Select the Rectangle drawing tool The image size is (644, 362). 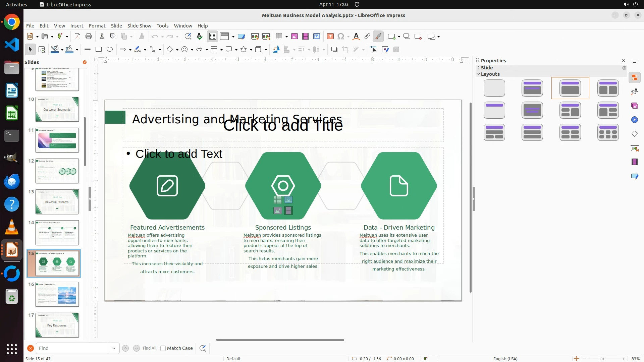pyautogui.click(x=99, y=50)
